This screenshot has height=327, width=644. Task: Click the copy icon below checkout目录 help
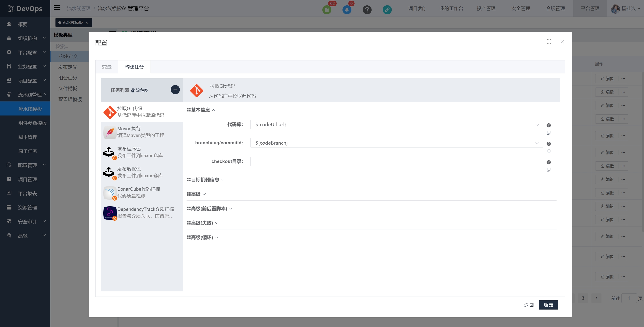coord(548,170)
